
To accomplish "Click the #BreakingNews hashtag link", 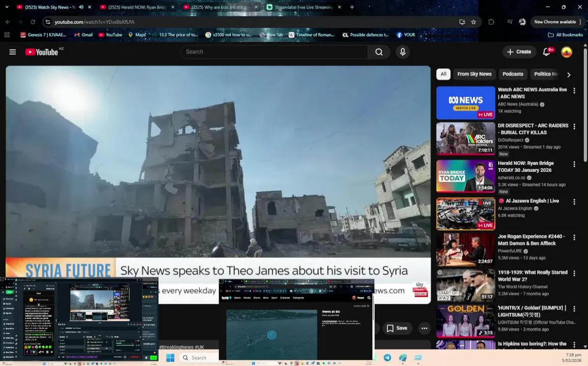I will [176, 347].
